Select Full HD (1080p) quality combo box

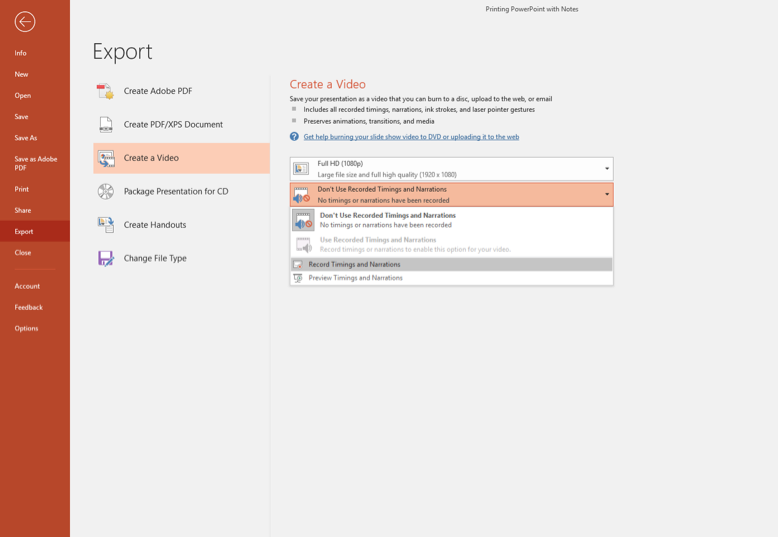point(452,169)
